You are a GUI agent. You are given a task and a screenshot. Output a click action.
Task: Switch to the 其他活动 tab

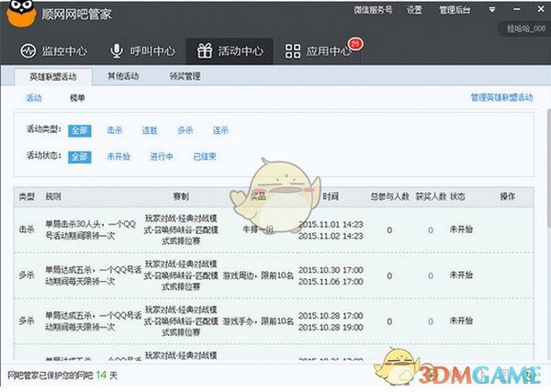[x=123, y=76]
